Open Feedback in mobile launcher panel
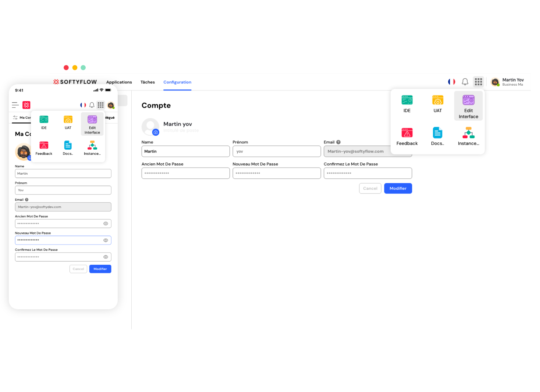This screenshot has width=540, height=392. pos(44,148)
